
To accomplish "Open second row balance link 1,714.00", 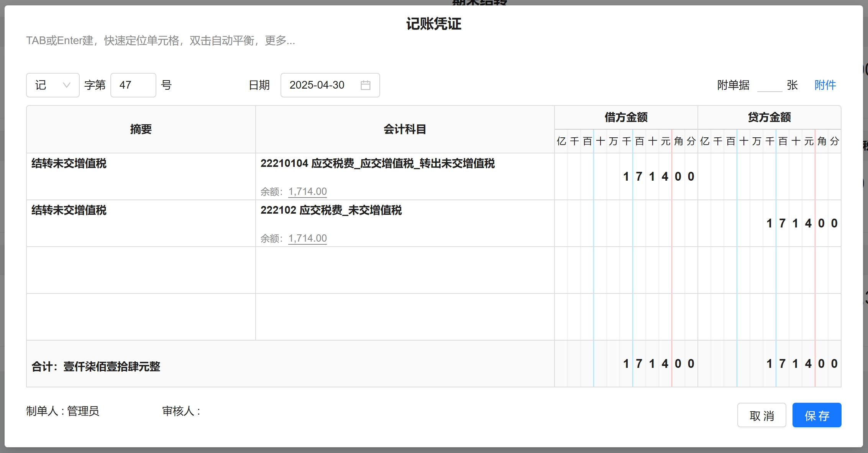I will click(x=307, y=238).
